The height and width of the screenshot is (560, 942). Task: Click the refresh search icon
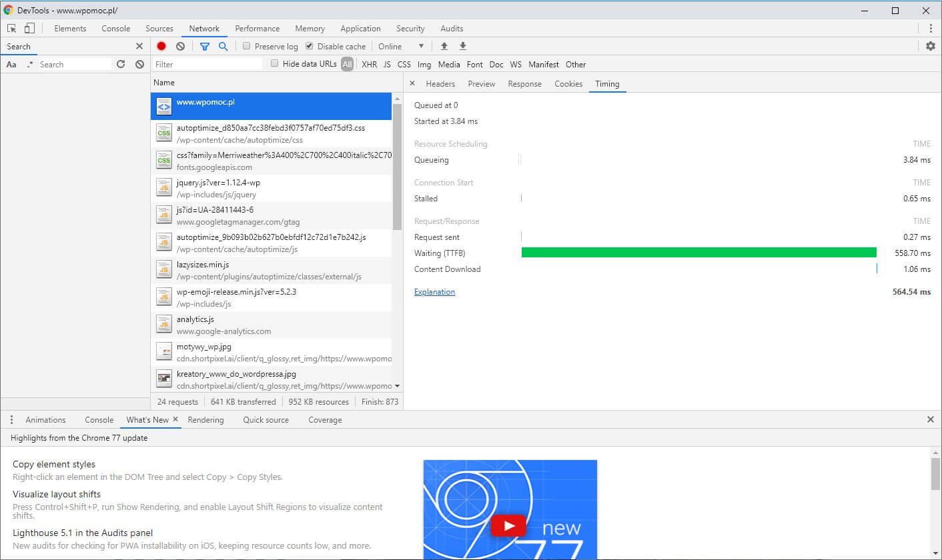[x=121, y=64]
